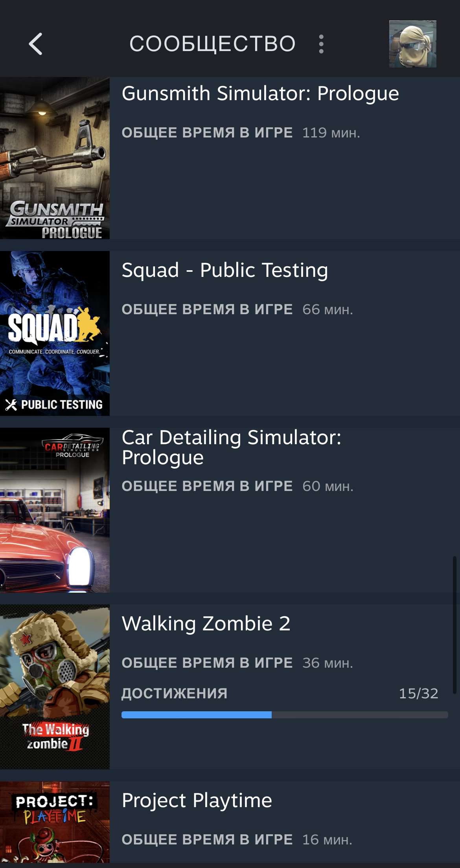Open the Car Detailing Simulator: Prologue title
The image size is (460, 868).
(232, 447)
